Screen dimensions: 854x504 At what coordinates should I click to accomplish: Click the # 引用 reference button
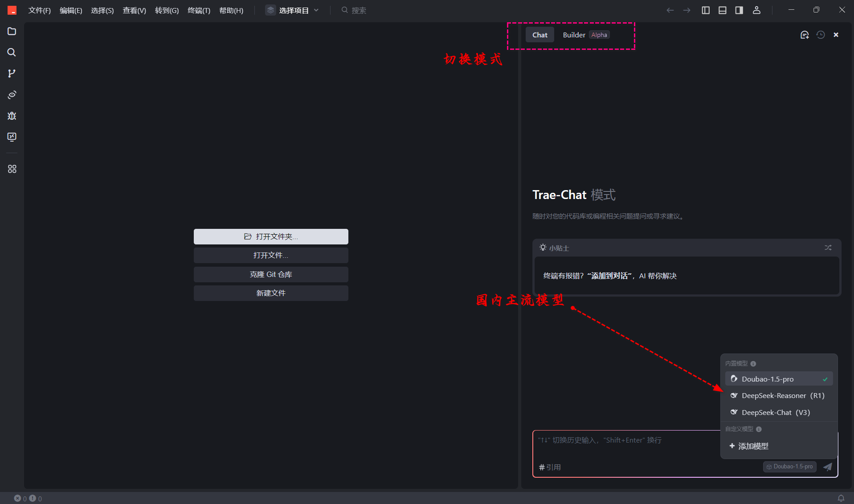click(550, 467)
